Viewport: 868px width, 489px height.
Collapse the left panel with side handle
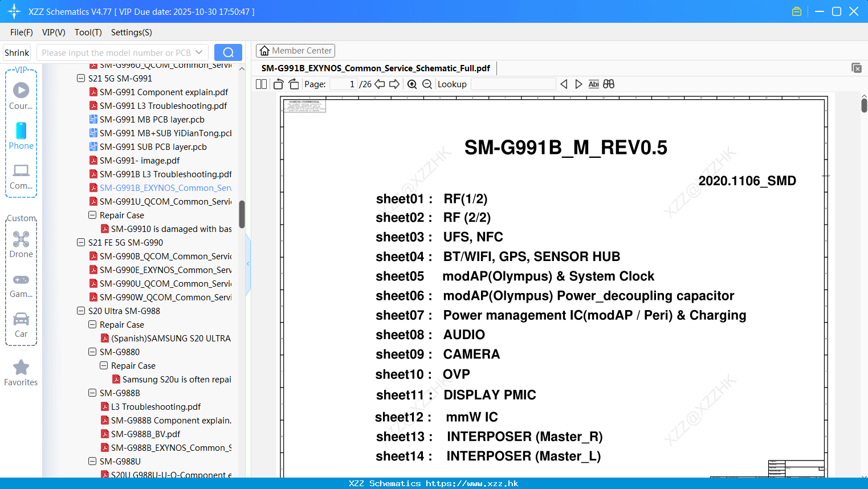pyautogui.click(x=248, y=264)
